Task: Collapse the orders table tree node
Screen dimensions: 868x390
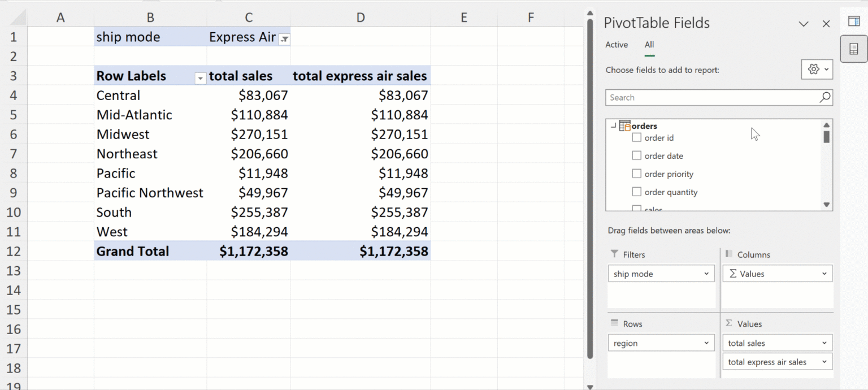Action: tap(614, 126)
